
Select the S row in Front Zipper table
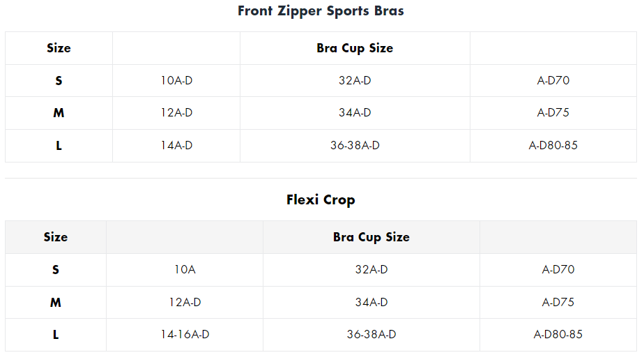click(x=321, y=80)
